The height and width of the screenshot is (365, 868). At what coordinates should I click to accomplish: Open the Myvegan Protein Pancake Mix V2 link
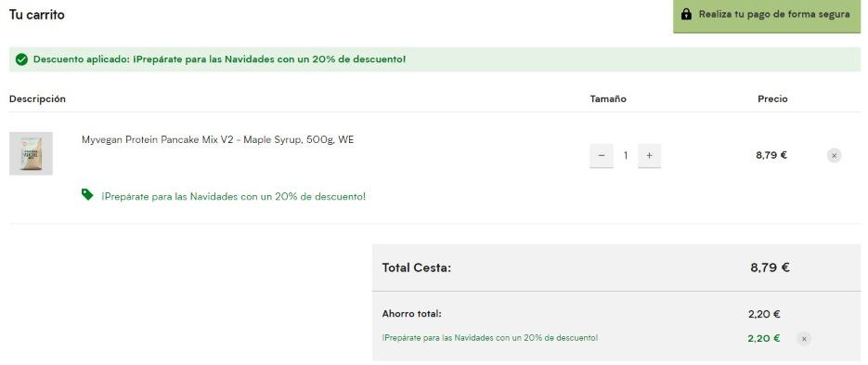point(217,139)
